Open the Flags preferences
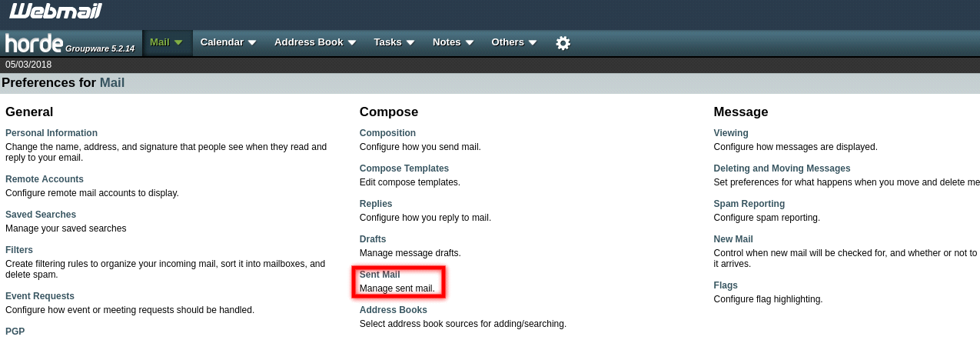The height and width of the screenshot is (340, 980). (726, 285)
